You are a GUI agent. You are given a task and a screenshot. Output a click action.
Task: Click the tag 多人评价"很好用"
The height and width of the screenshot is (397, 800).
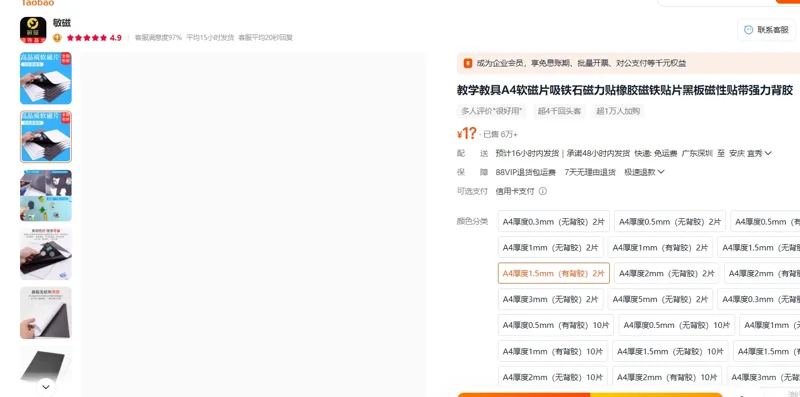(492, 111)
